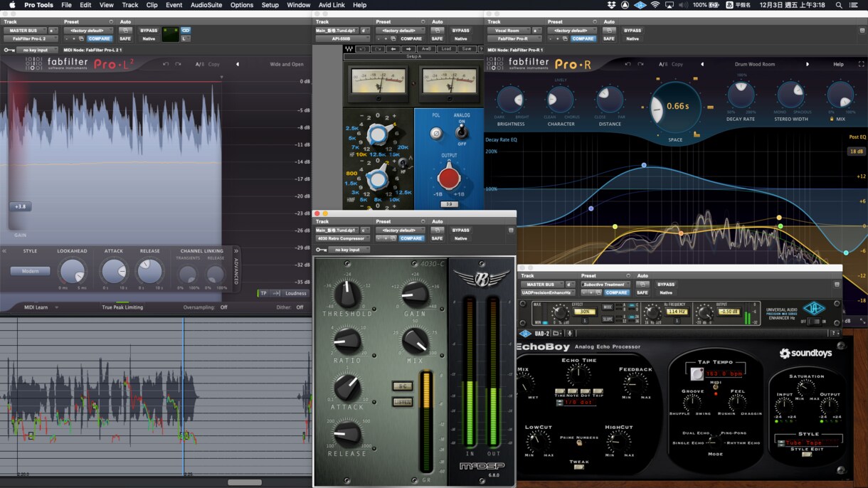
Task: Open the Vocal Room track dropdown in Pro-R window
Action: tap(509, 31)
